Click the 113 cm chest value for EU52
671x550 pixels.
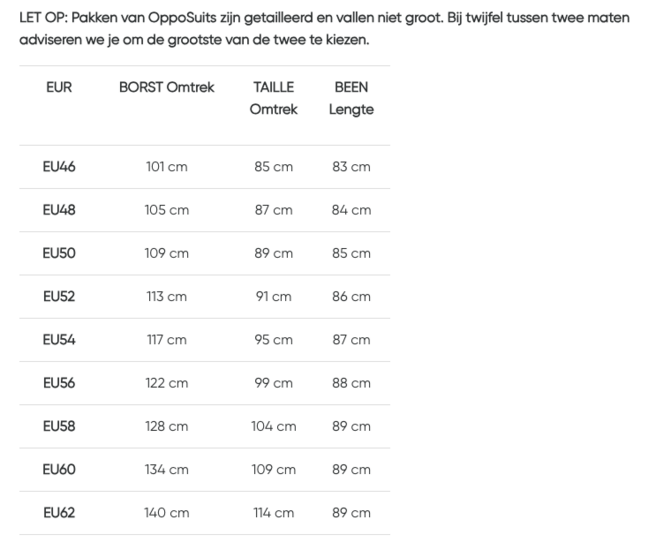click(167, 296)
